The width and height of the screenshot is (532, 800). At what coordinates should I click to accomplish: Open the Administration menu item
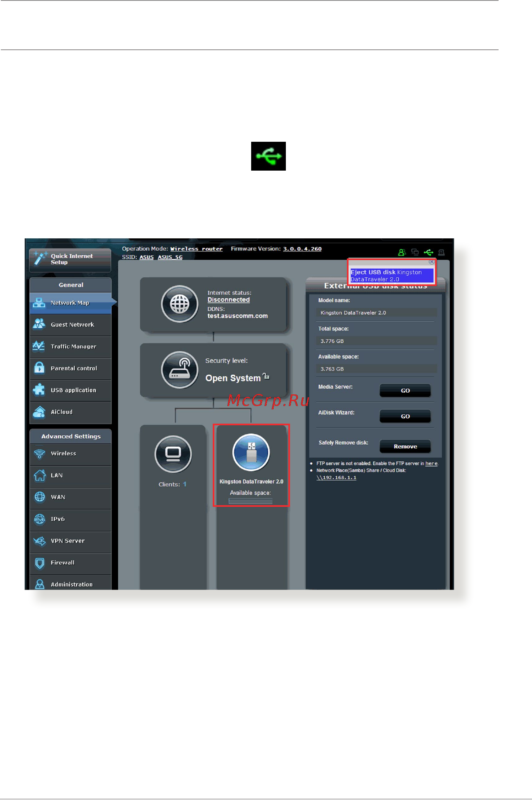tap(71, 584)
